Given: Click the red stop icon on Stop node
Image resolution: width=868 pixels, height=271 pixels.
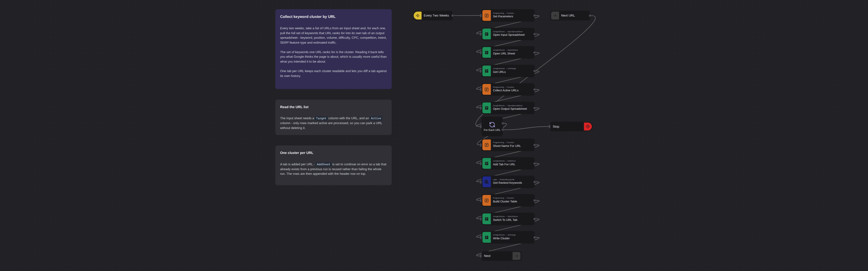Looking at the screenshot, I should click(588, 127).
